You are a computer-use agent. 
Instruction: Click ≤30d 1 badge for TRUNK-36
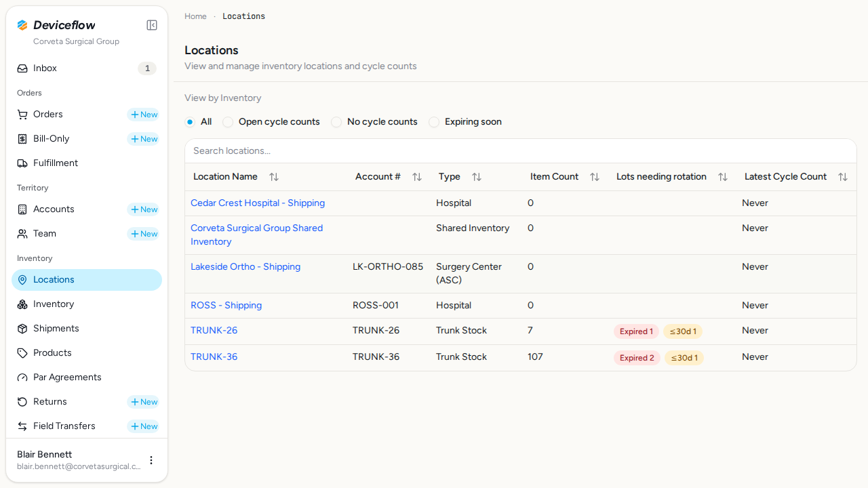point(684,358)
